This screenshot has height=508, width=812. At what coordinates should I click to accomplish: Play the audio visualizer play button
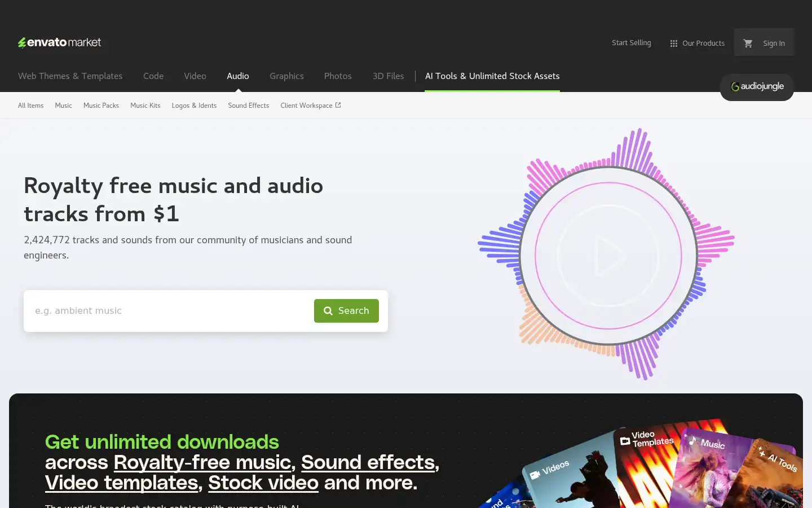(608, 256)
